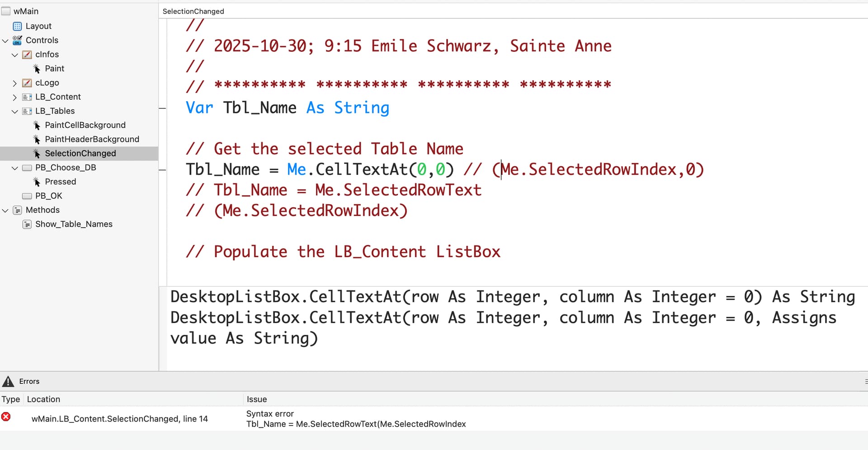Click the Show_Table_Names method icon

(27, 225)
